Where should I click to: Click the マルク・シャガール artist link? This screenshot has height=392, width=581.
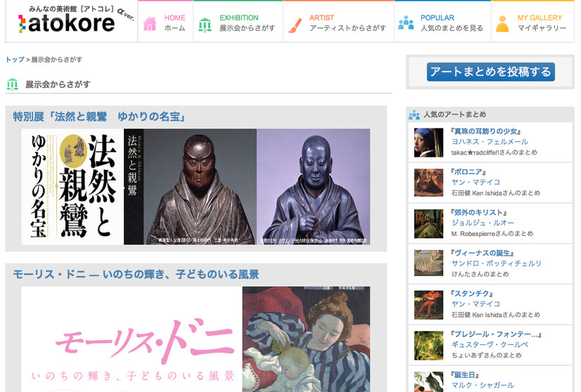tap(483, 386)
